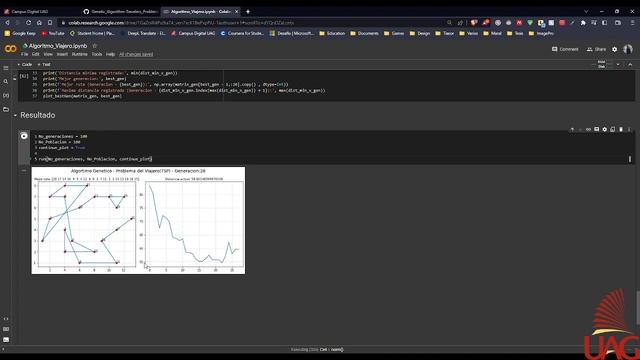Click the All changes saved link
This screenshot has width=640, height=360.
(x=136, y=54)
